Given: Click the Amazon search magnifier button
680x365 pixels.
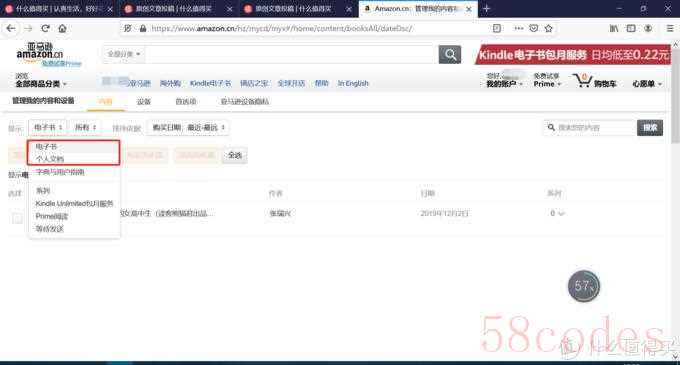Looking at the screenshot, I should coord(450,55).
